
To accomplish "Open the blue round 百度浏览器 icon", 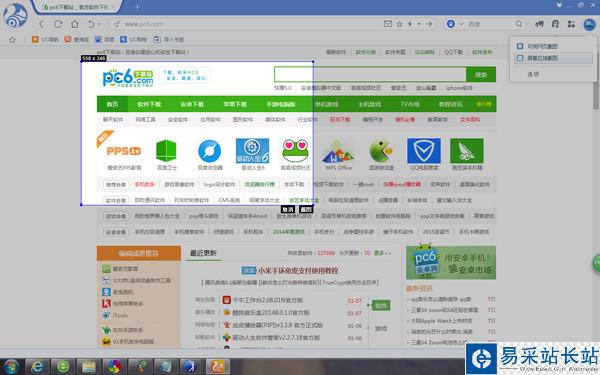I will tap(210, 151).
